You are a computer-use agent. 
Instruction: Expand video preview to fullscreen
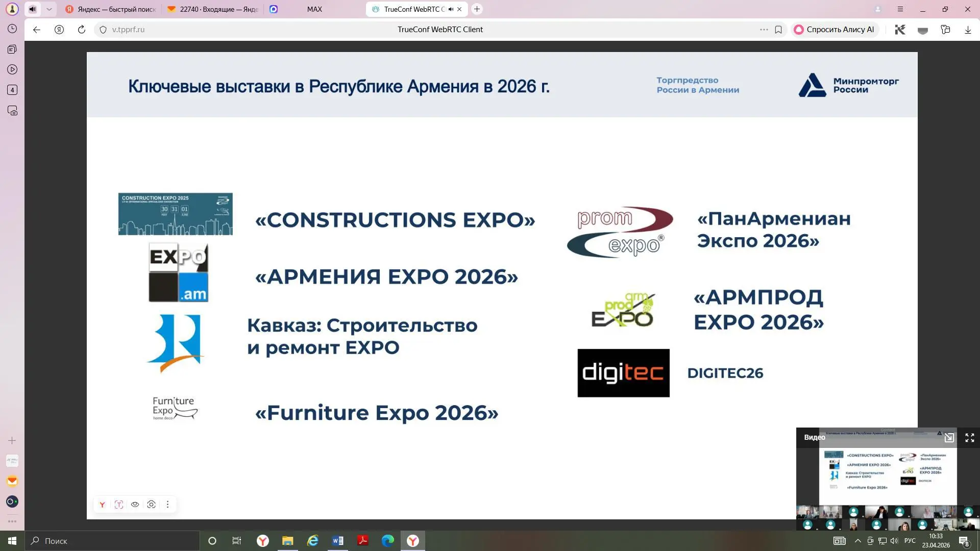pyautogui.click(x=969, y=438)
